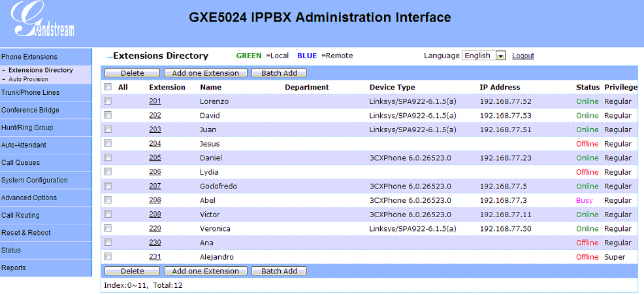This screenshot has width=644, height=295.
Task: Open extension 202 link
Action: tap(155, 115)
